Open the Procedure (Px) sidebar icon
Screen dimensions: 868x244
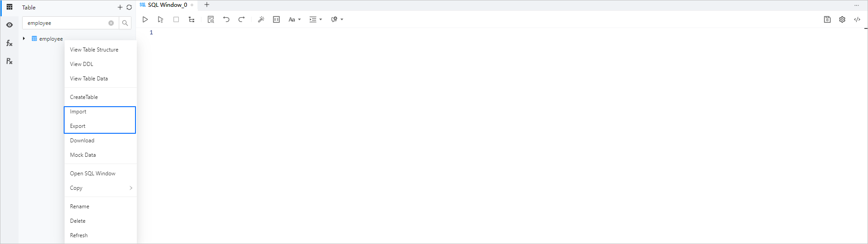[9, 61]
